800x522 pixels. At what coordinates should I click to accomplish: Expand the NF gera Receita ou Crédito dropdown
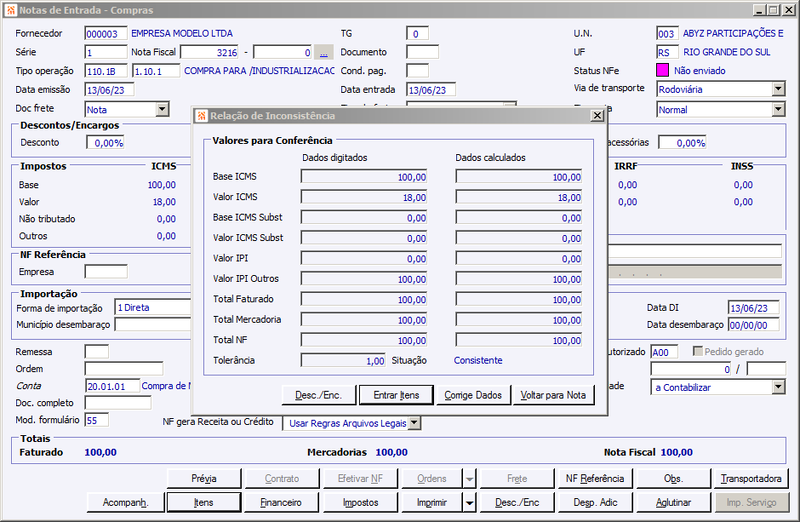pyautogui.click(x=415, y=422)
